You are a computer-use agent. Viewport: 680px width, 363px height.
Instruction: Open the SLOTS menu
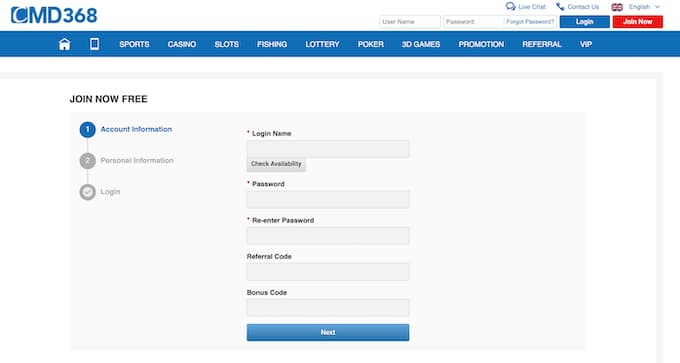click(226, 44)
